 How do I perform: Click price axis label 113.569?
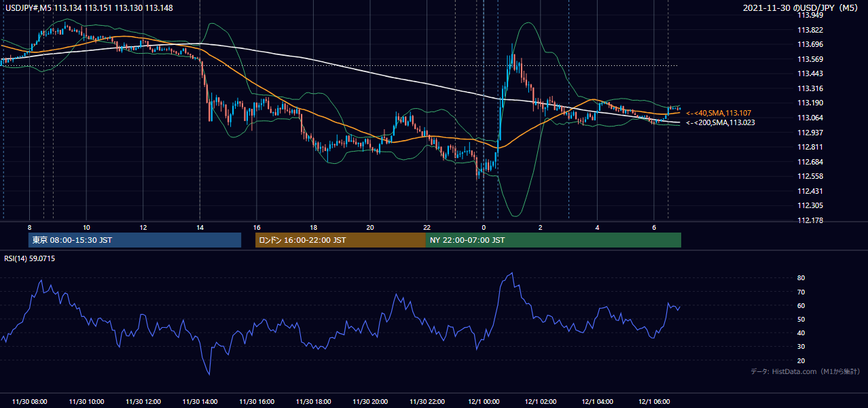pyautogui.click(x=811, y=59)
